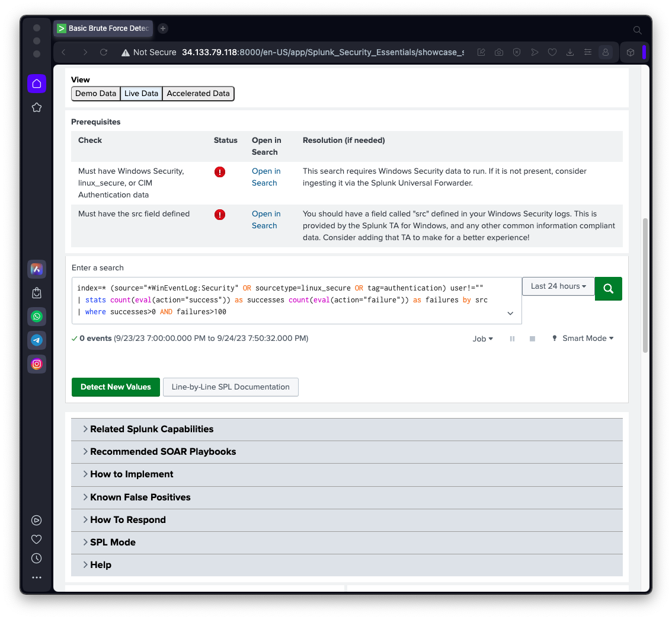Take a snapshot with camera icon
This screenshot has width=672, height=619.
499,52
